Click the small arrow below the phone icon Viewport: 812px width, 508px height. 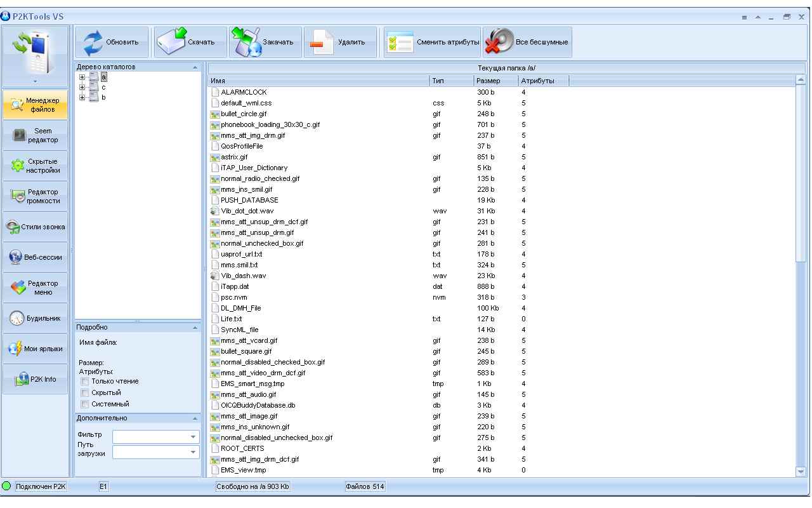tap(34, 81)
